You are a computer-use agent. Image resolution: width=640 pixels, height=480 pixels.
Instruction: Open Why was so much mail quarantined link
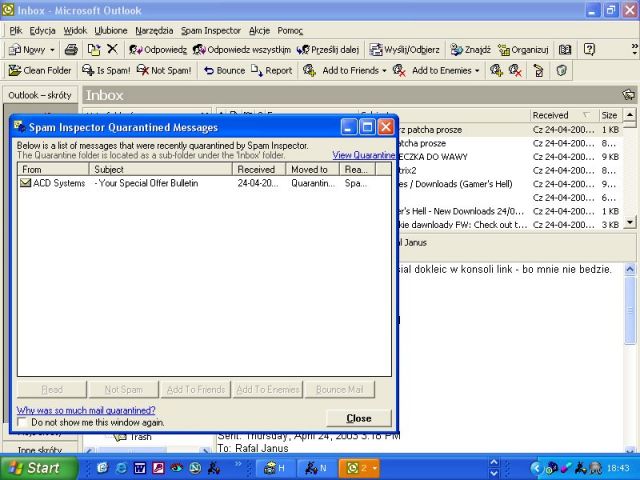coord(86,410)
